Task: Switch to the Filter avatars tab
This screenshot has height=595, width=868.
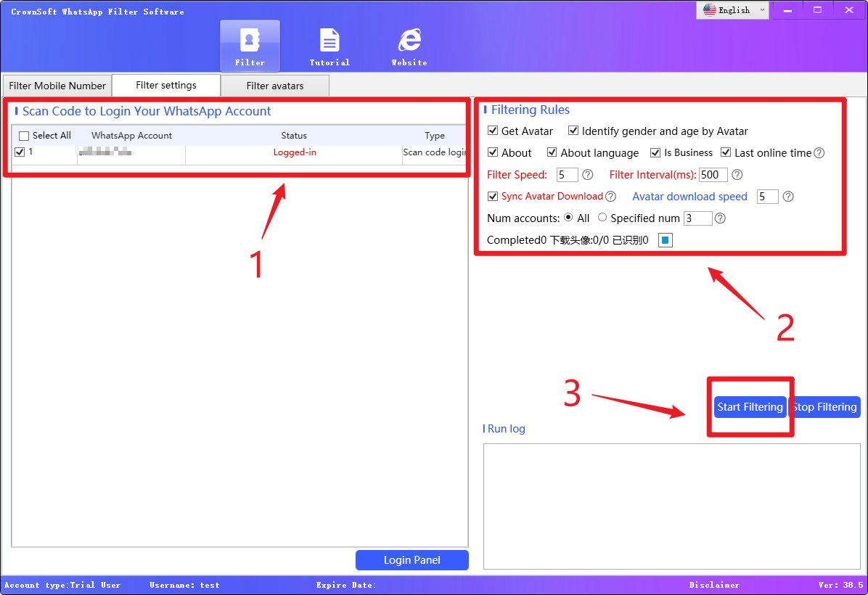Action: 275,86
